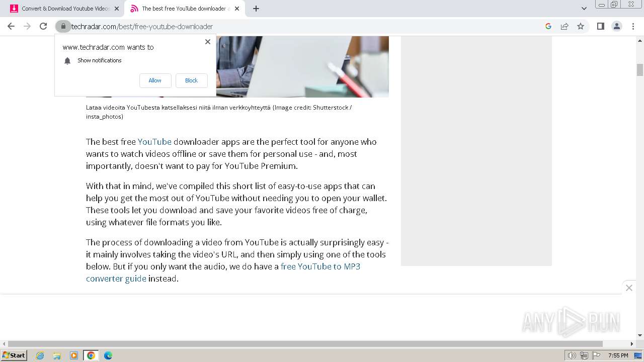Click the Action Center flag icon

tap(596, 355)
